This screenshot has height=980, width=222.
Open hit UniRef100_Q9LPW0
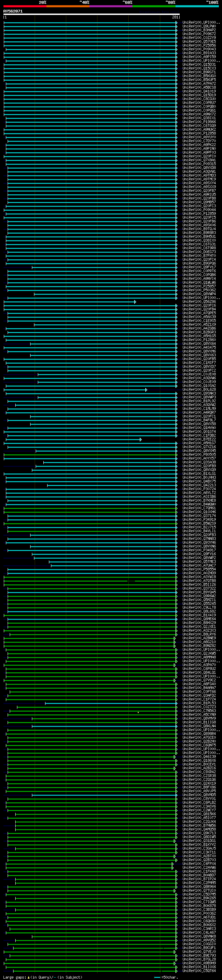pyautogui.click(x=199, y=26)
